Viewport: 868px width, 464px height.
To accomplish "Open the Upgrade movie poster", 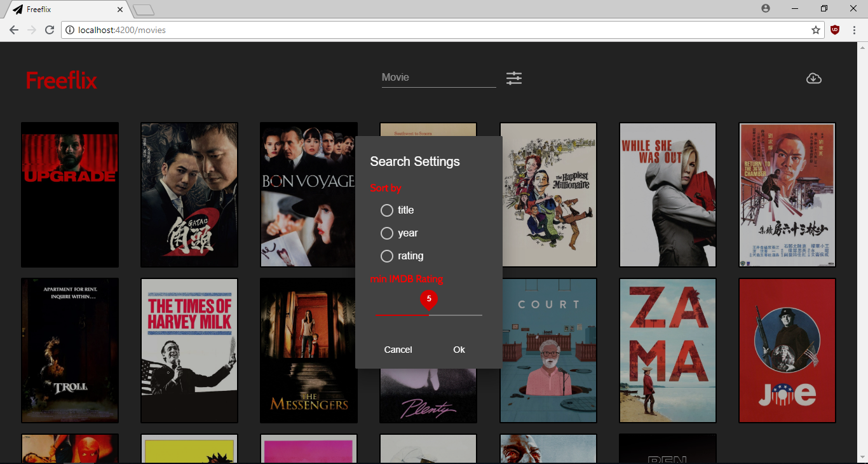I will pyautogui.click(x=70, y=194).
